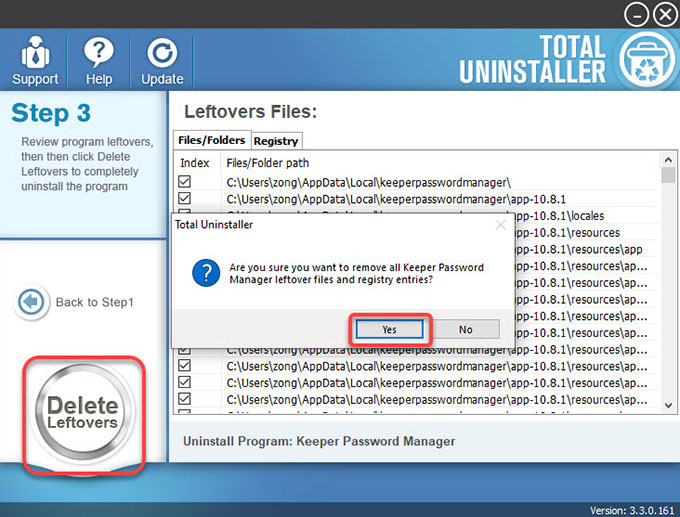Image resolution: width=680 pixels, height=517 pixels.
Task: Click the Back to Step1 arrow icon
Action: pyautogui.click(x=31, y=301)
